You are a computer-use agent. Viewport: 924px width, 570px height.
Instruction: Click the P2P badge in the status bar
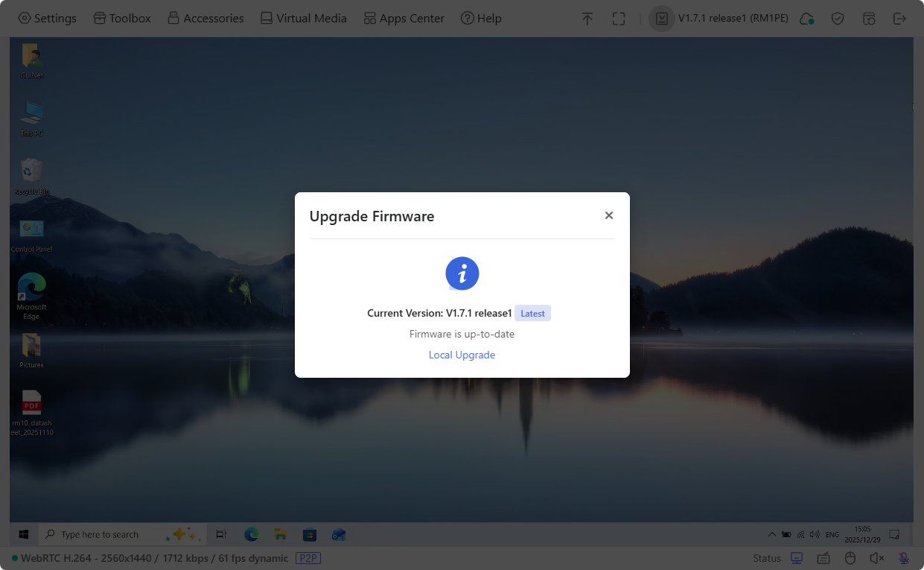click(x=309, y=558)
